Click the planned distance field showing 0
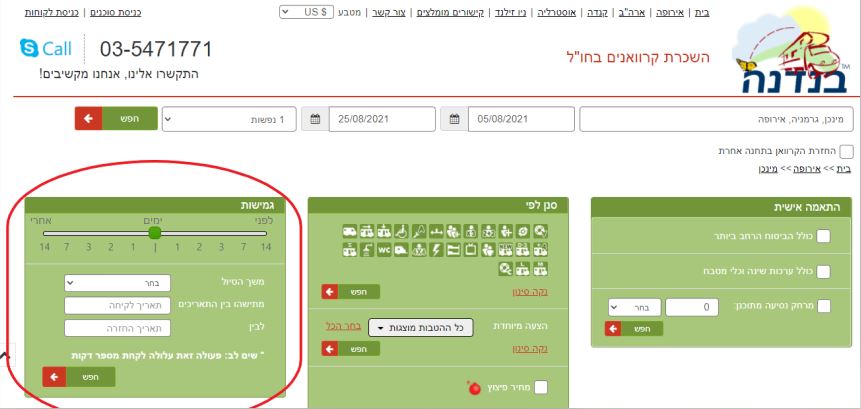 point(692,307)
